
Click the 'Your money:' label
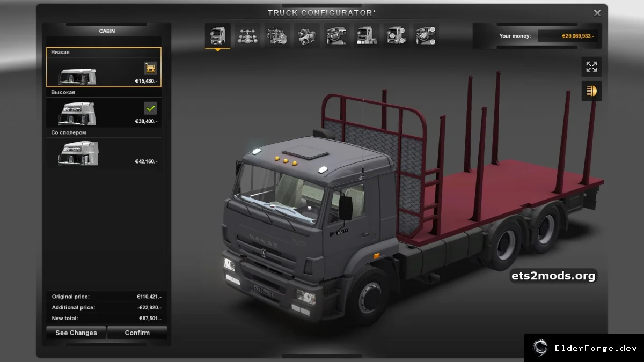[515, 36]
